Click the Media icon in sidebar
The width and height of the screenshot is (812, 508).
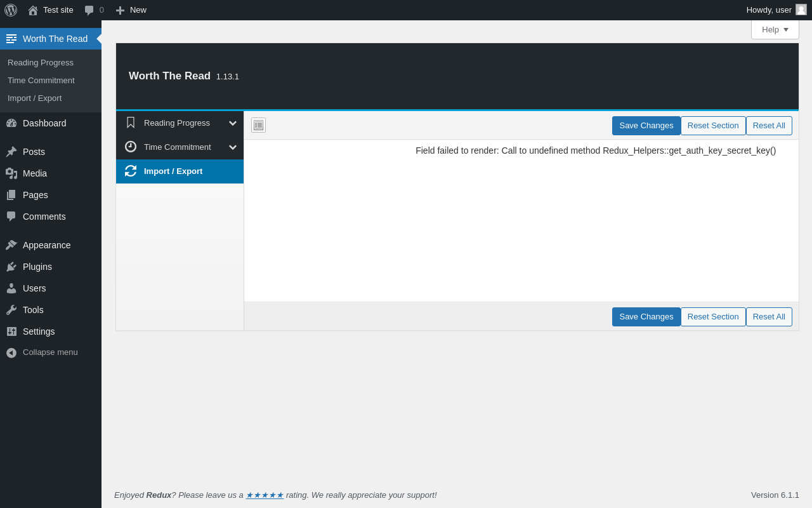[11, 173]
